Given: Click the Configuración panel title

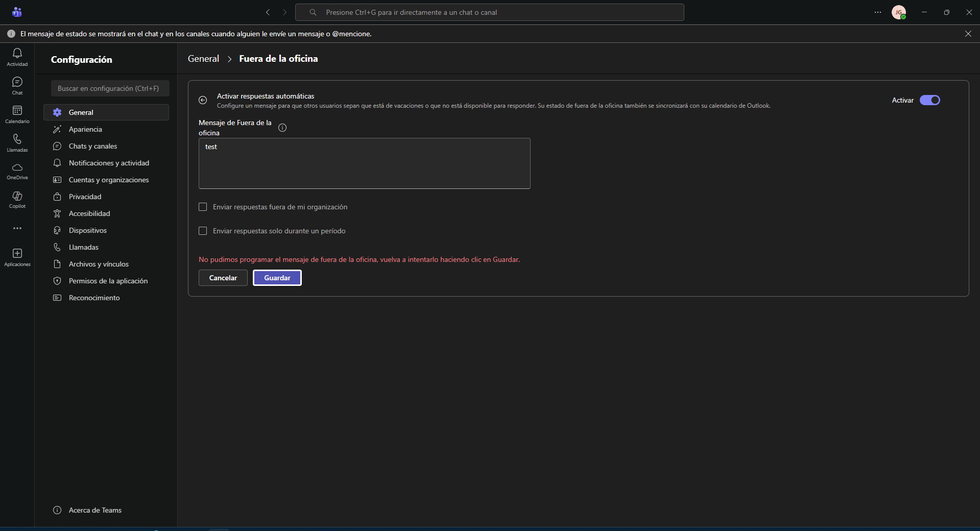Looking at the screenshot, I should coord(82,60).
